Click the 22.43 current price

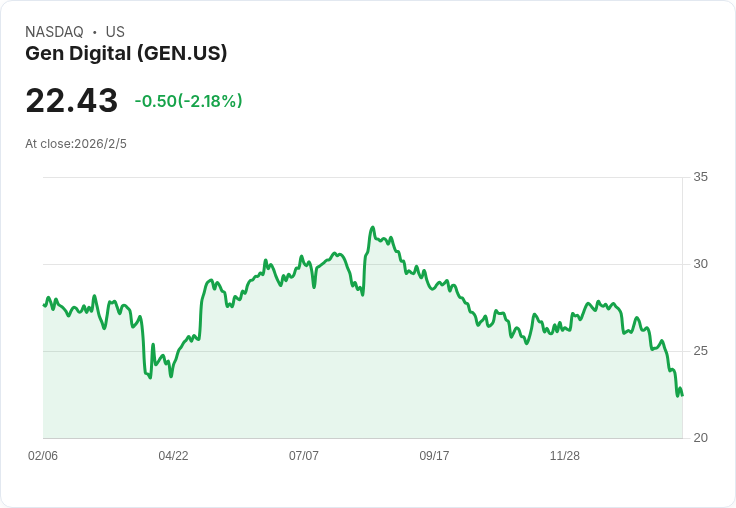[71, 101]
